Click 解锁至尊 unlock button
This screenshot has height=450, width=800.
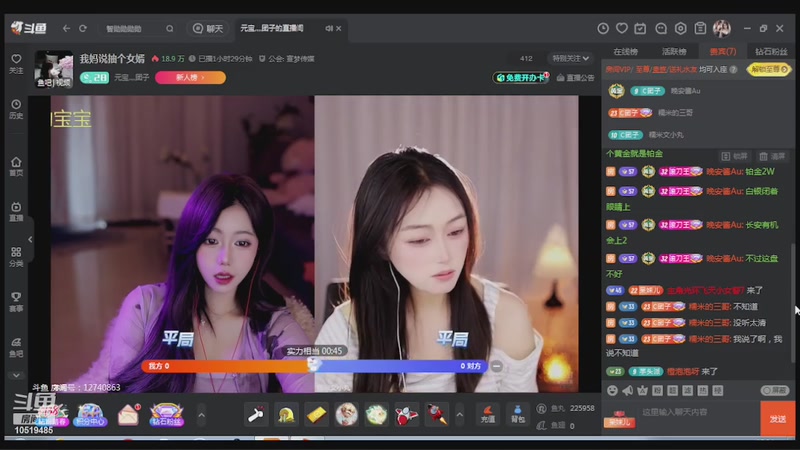(x=769, y=69)
